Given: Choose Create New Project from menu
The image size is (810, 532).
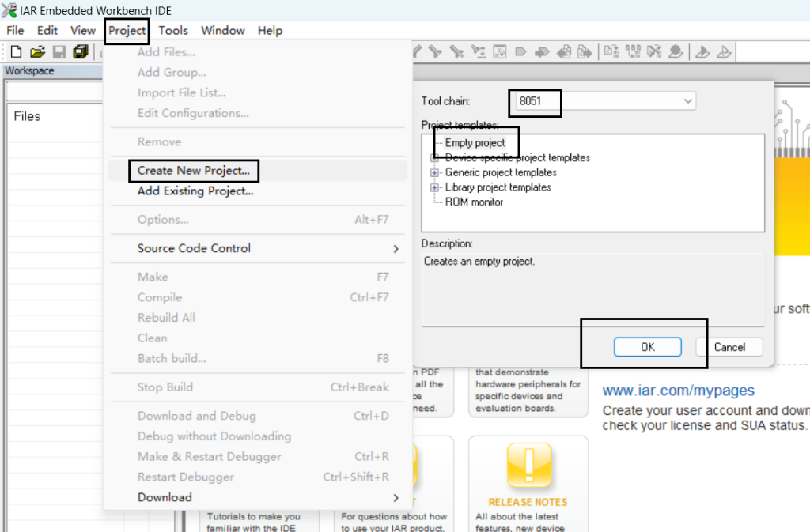Looking at the screenshot, I should coord(193,171).
